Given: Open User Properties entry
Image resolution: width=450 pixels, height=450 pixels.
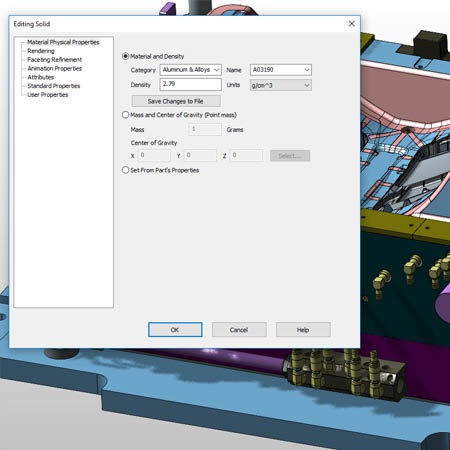Looking at the screenshot, I should click(48, 95).
